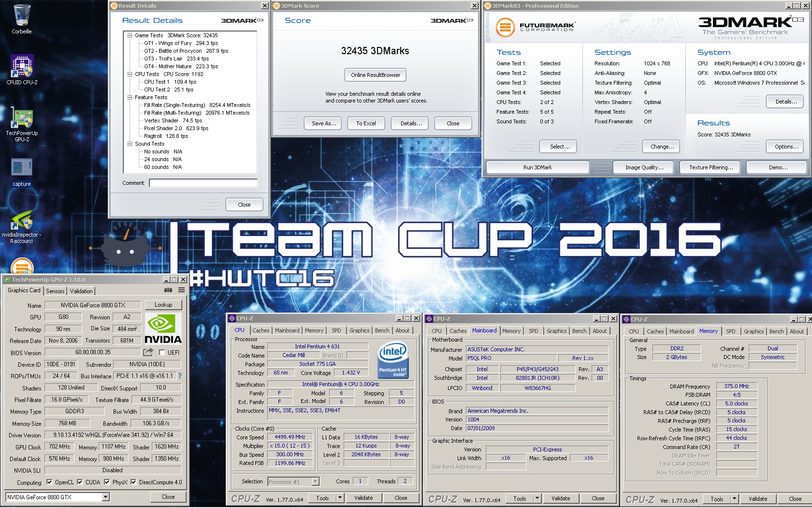Select the Ragtroll 128.8 fps row
This screenshot has height=508, width=812.
point(166,136)
